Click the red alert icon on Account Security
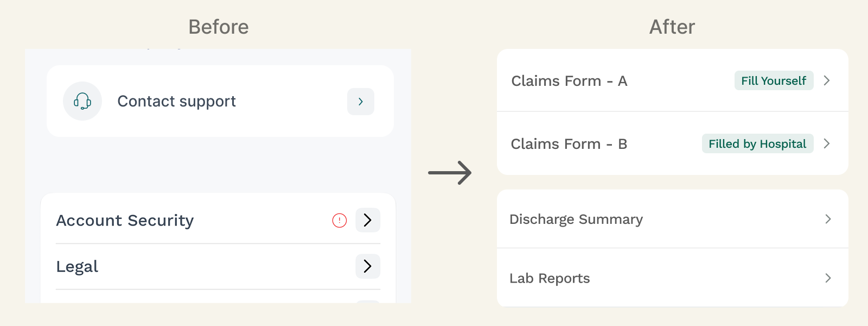 point(340,220)
